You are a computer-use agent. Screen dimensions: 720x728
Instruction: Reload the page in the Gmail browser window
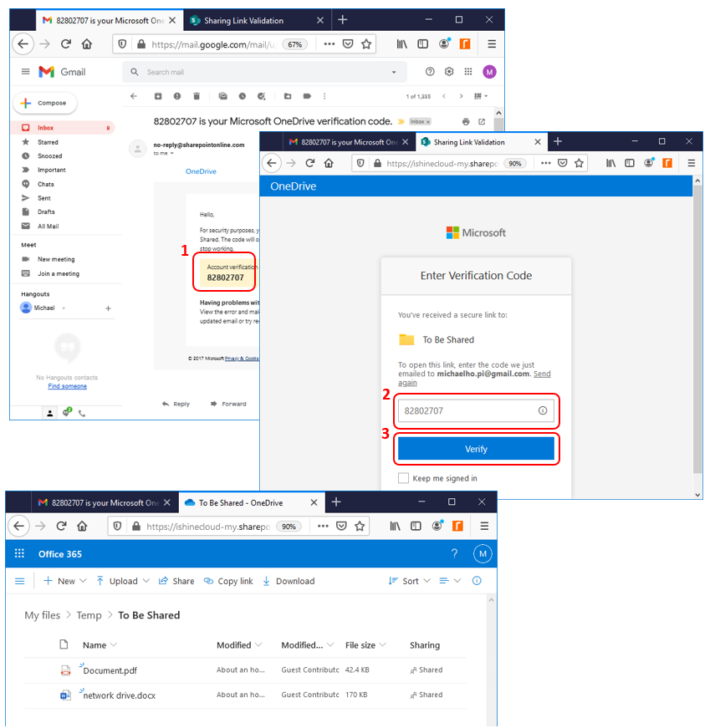pyautogui.click(x=66, y=44)
